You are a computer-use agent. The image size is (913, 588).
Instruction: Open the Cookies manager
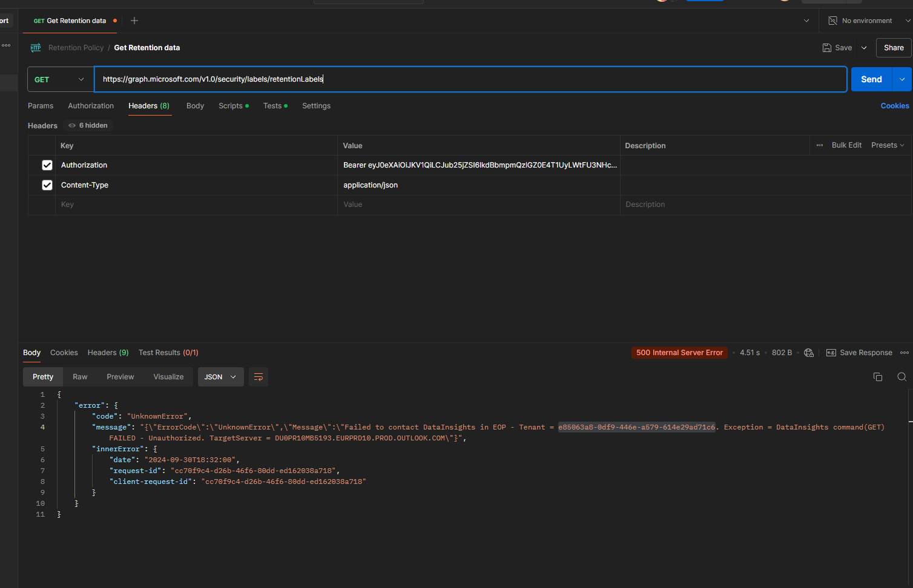(894, 105)
